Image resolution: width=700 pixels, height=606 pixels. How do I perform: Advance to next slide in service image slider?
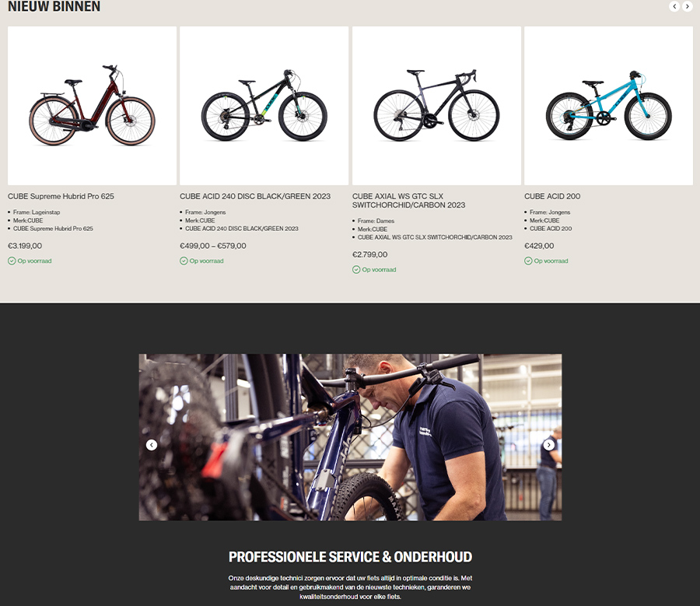point(548,445)
